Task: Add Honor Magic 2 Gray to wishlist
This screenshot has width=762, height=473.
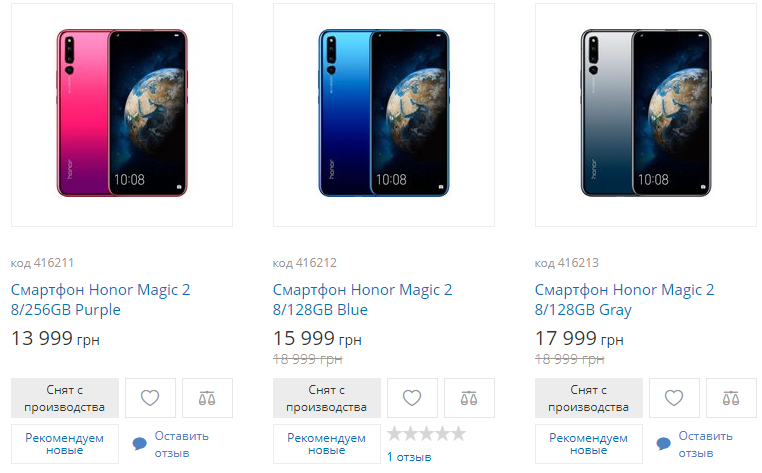Action: tap(674, 398)
